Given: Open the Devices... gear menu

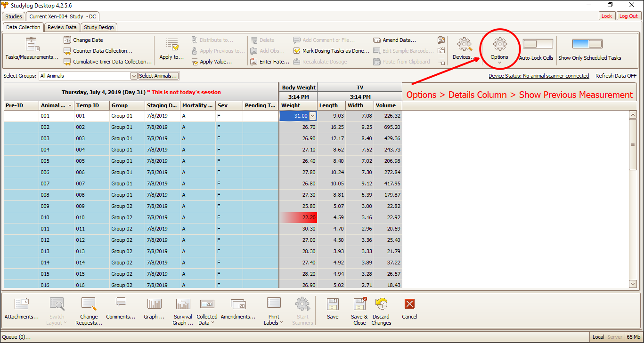Looking at the screenshot, I should [465, 49].
